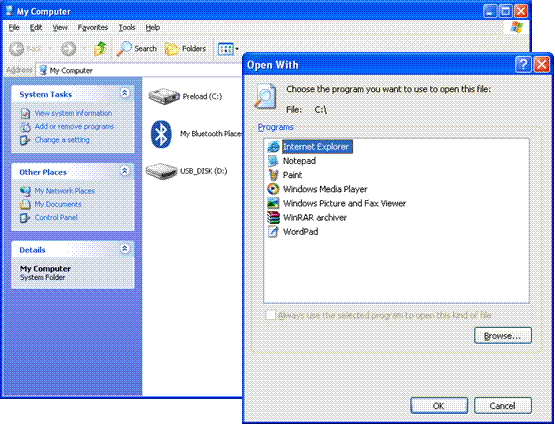Viewport: 555px width, 425px height.
Task: Select Internet Explorer text in list
Action: (x=316, y=147)
